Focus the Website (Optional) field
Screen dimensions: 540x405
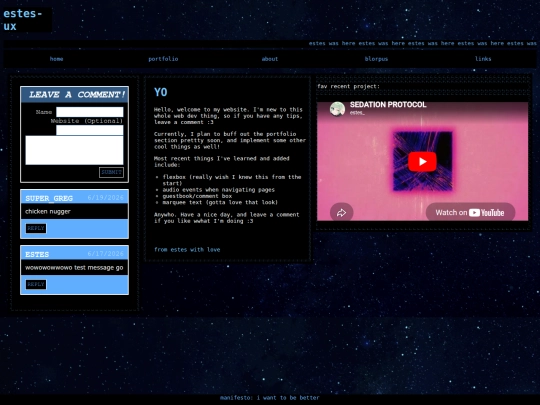click(x=90, y=130)
